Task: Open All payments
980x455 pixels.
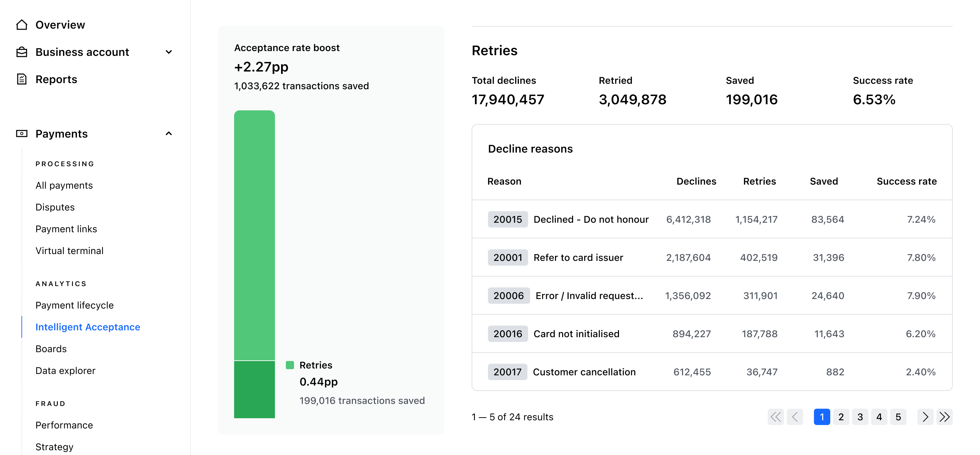Action: click(64, 185)
